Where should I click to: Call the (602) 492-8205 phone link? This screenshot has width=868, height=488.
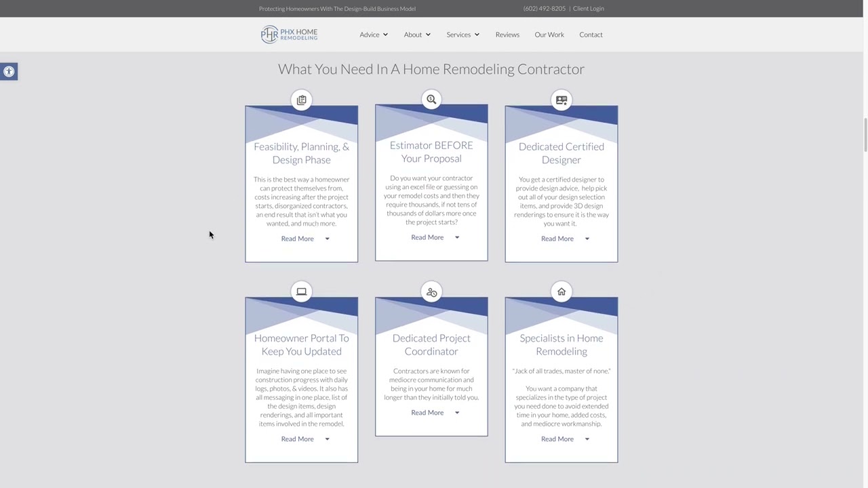[x=544, y=9]
